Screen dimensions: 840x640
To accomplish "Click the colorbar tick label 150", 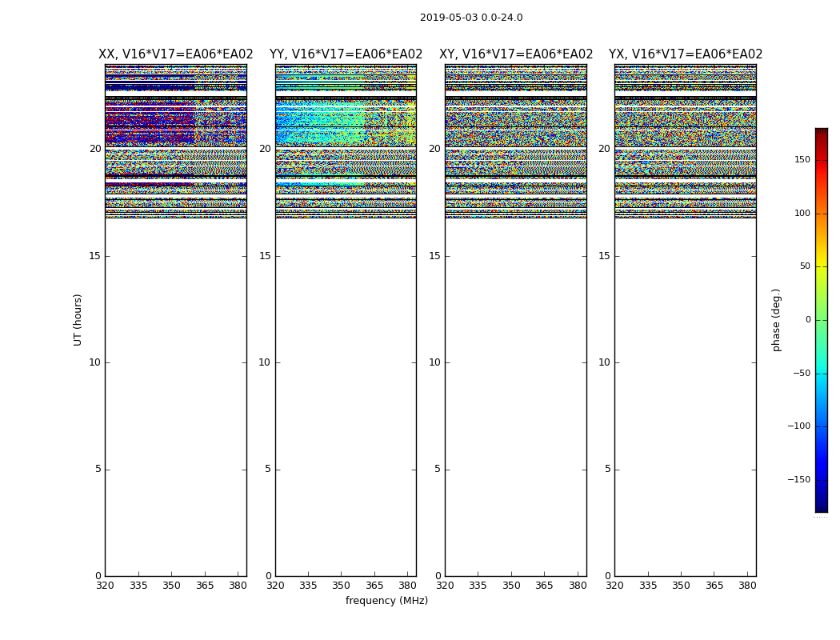I will point(802,160).
